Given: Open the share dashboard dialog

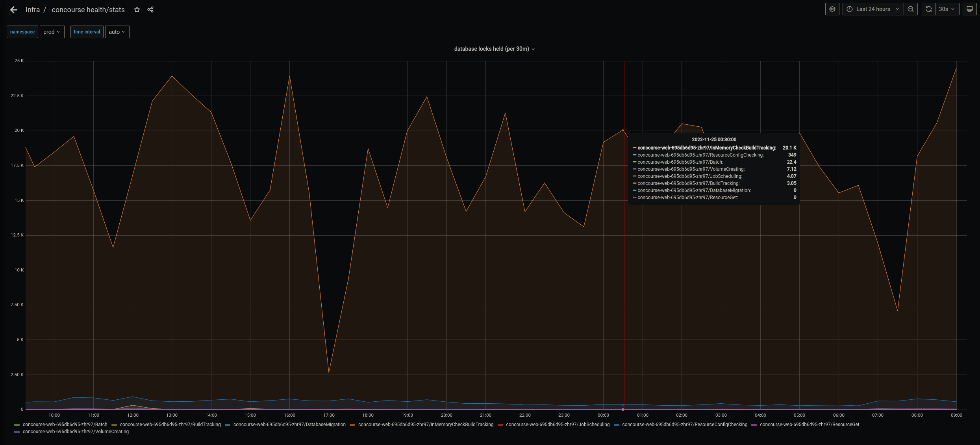Looking at the screenshot, I should pos(150,9).
